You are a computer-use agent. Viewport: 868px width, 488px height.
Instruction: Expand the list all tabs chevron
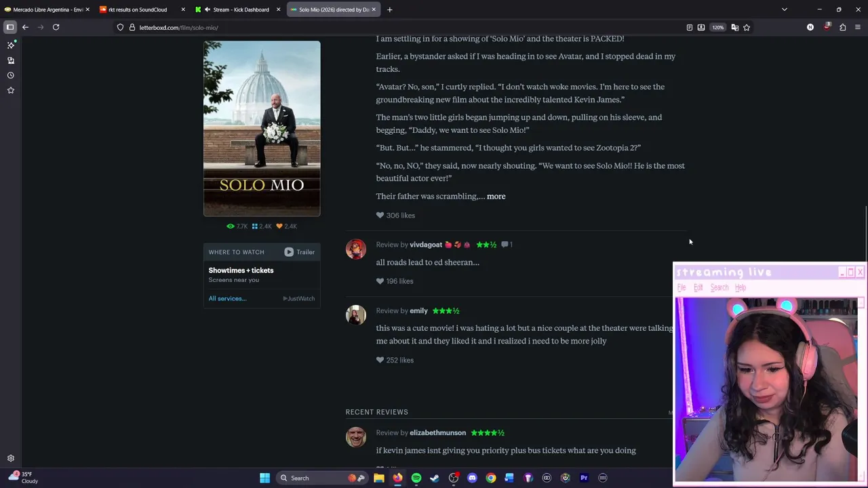click(785, 9)
